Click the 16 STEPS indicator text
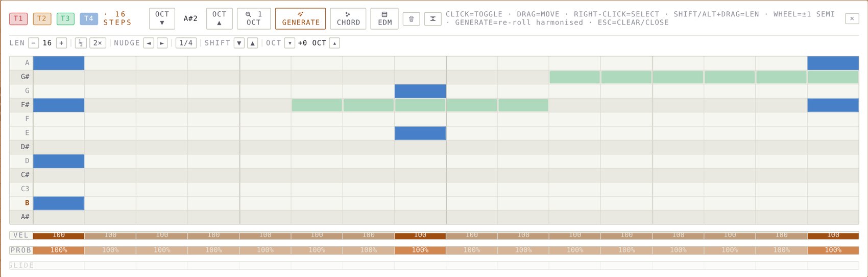Screen dimensions: 868x277 (117, 18)
